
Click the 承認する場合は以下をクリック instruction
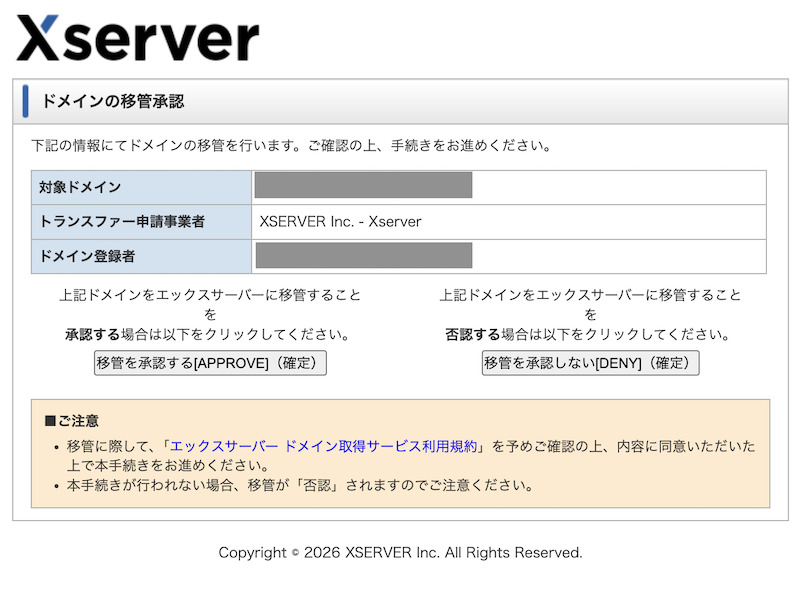point(208,334)
